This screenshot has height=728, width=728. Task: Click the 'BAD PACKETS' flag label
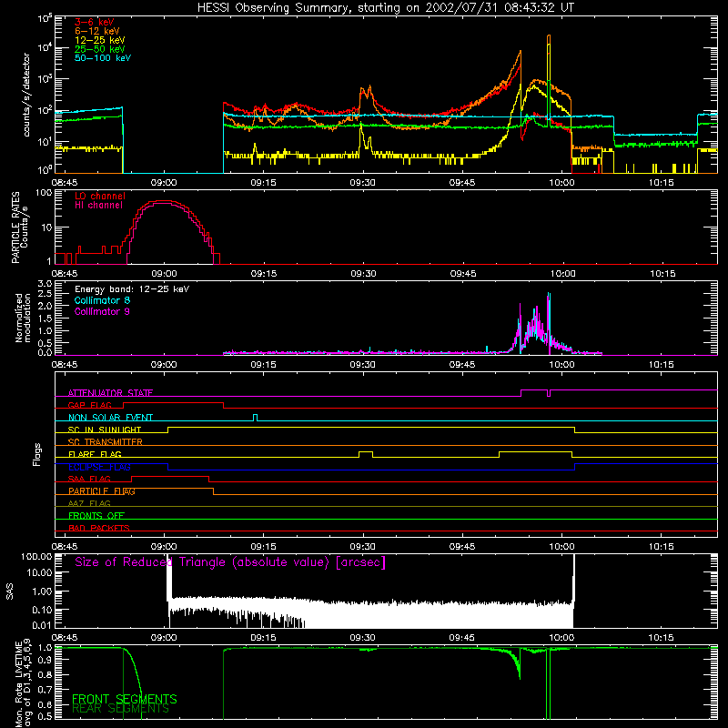pyautogui.click(x=99, y=528)
